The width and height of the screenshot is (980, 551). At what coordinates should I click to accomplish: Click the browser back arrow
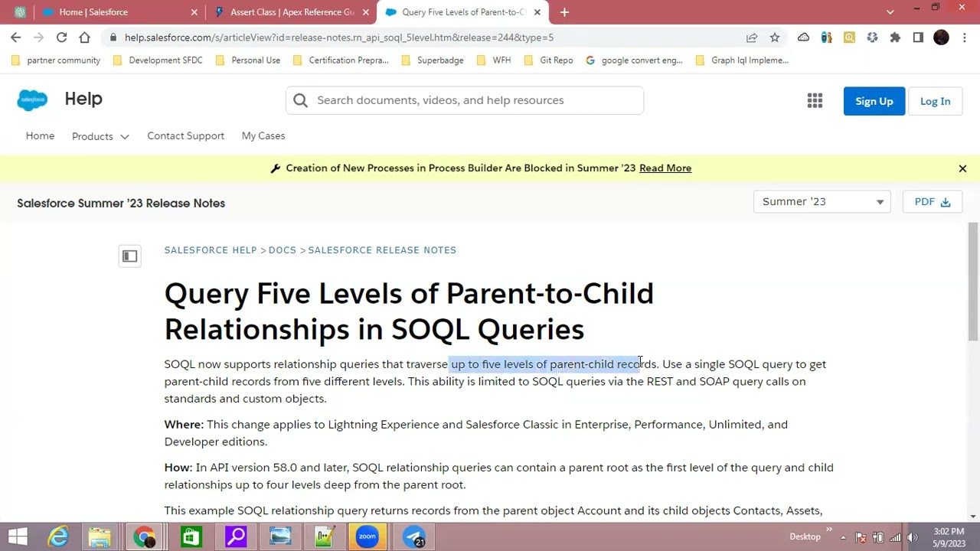[x=16, y=37]
